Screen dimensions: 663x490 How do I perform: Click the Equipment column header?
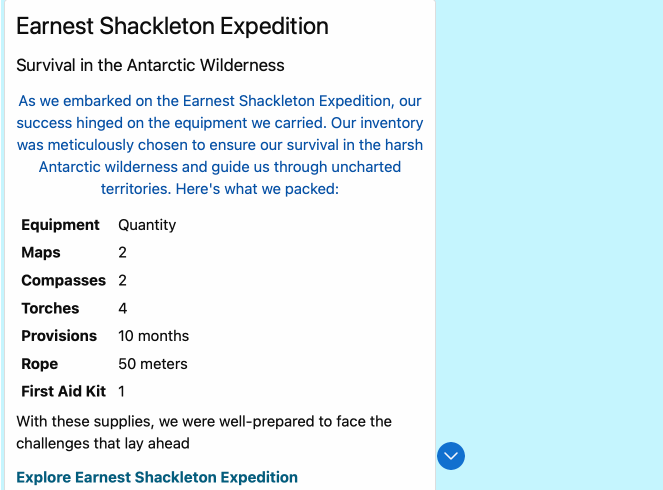(60, 224)
